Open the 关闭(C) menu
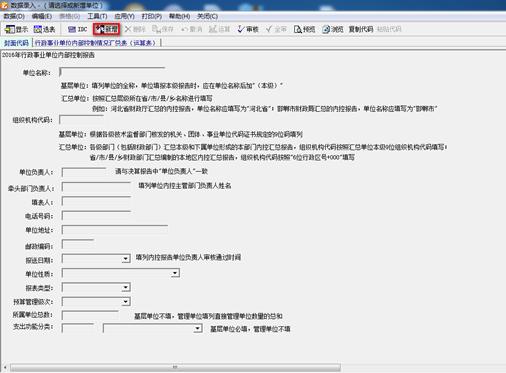 point(207,16)
